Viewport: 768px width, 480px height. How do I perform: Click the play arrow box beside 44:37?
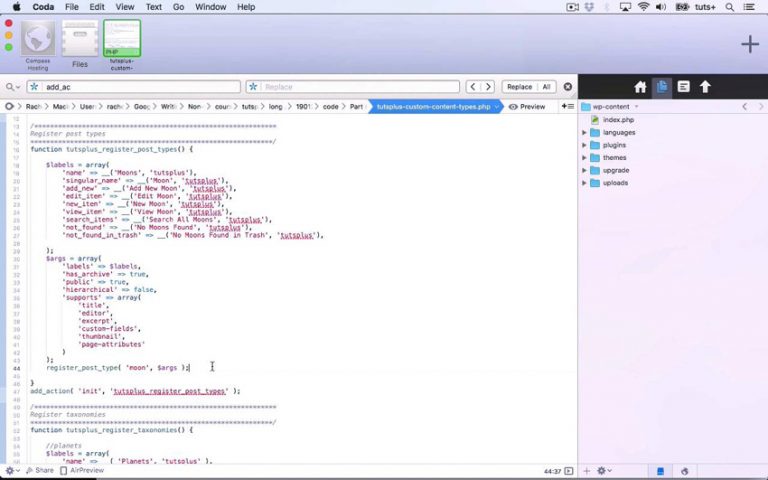569,471
